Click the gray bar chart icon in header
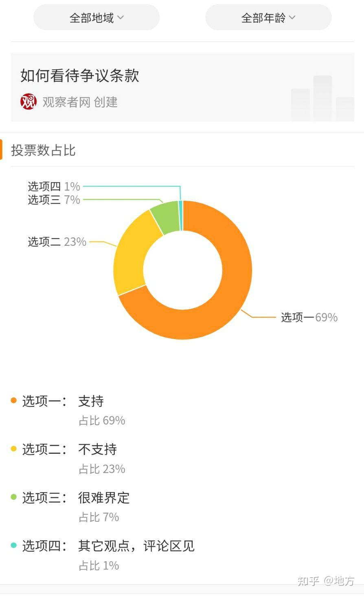This screenshot has height=596, width=364. pos(322,98)
